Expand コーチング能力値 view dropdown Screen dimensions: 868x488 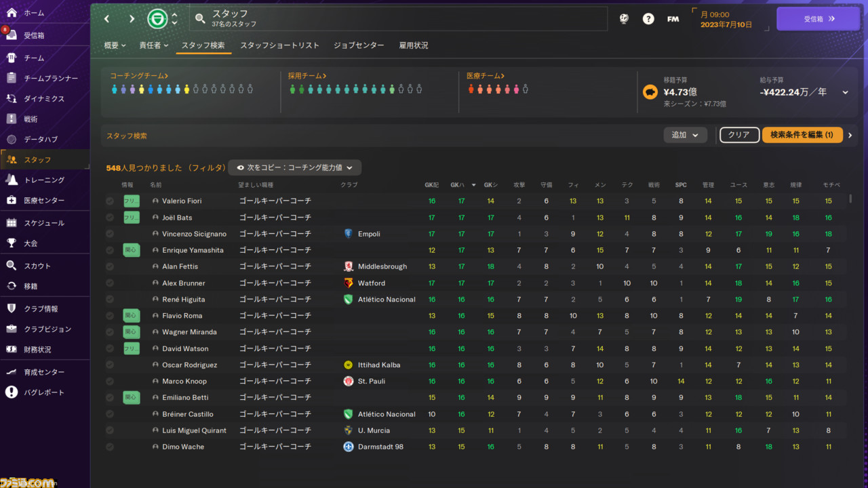tap(295, 167)
